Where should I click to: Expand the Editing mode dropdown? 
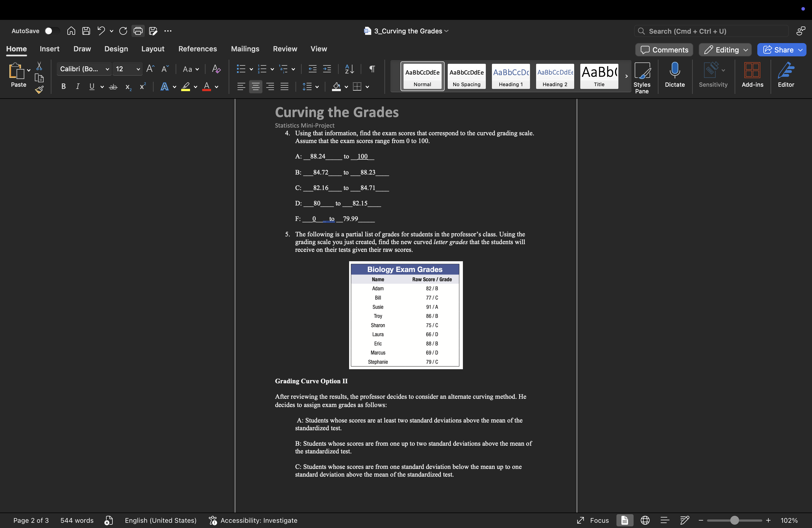tap(745, 50)
